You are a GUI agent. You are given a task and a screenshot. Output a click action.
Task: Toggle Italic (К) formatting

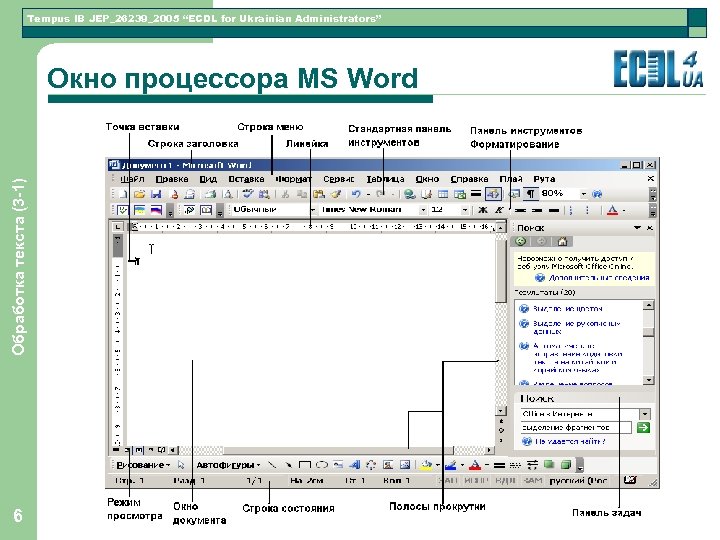point(499,210)
